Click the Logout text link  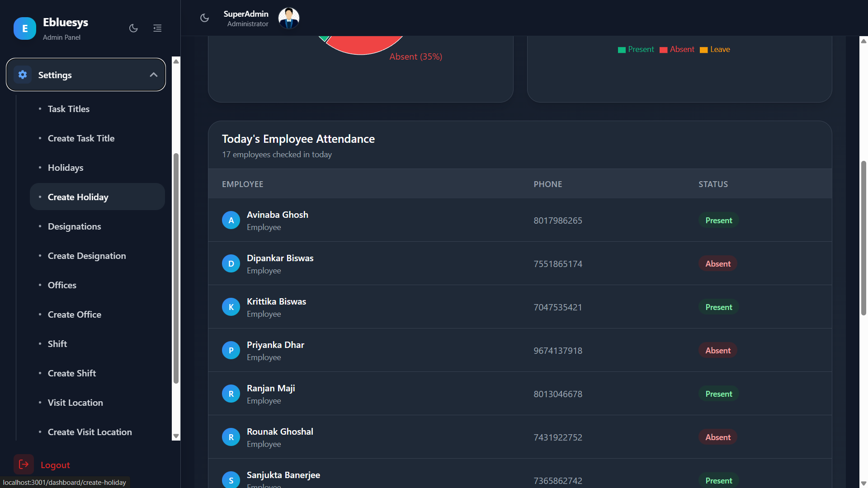tap(55, 465)
